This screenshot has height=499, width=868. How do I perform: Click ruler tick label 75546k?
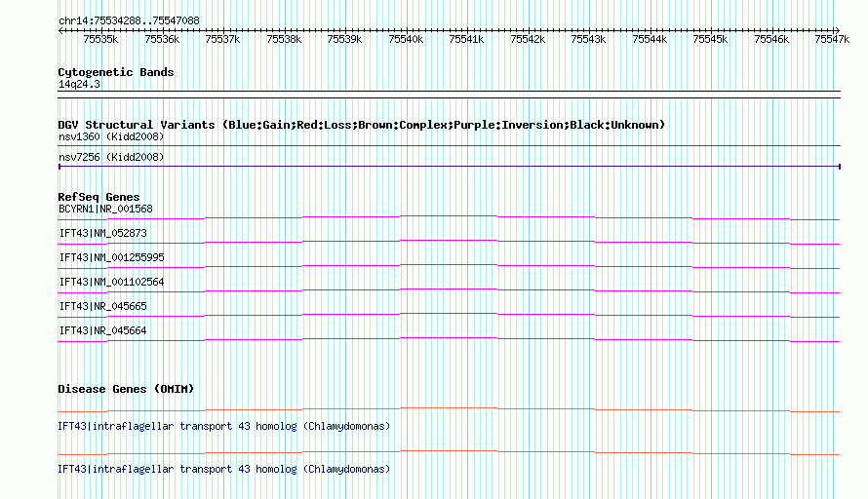click(771, 39)
